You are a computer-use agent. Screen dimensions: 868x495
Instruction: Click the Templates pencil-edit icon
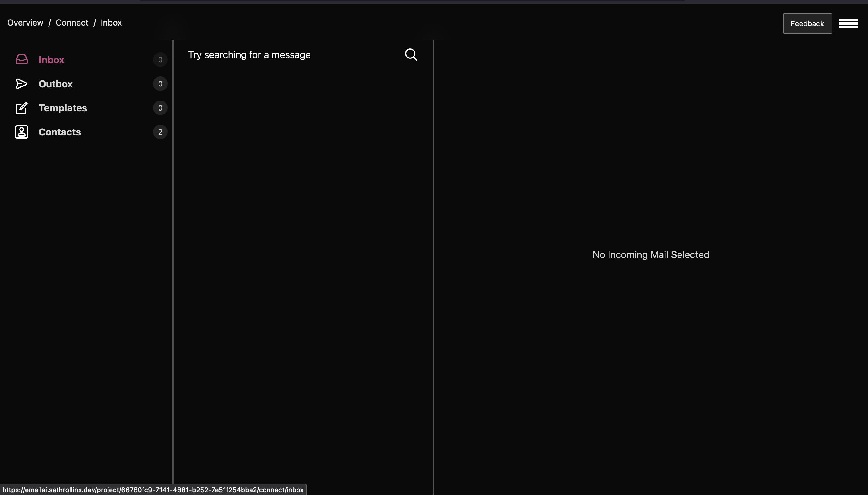(x=21, y=108)
